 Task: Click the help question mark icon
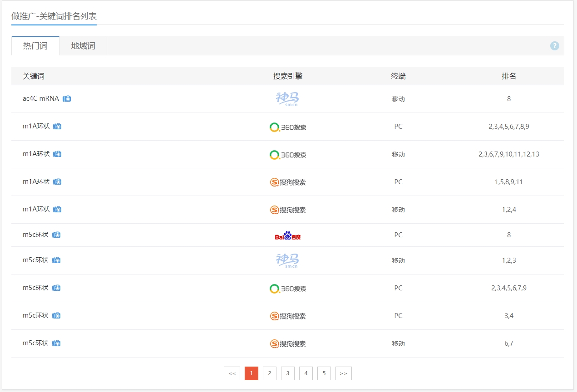tap(554, 46)
